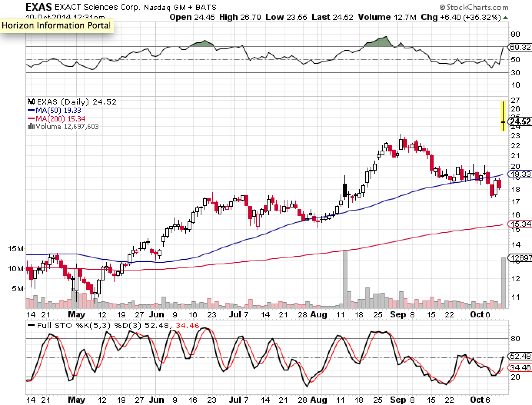Click the StockCharts.com copyright logo
Image resolution: width=532 pixels, height=405 pixels.
point(474,7)
